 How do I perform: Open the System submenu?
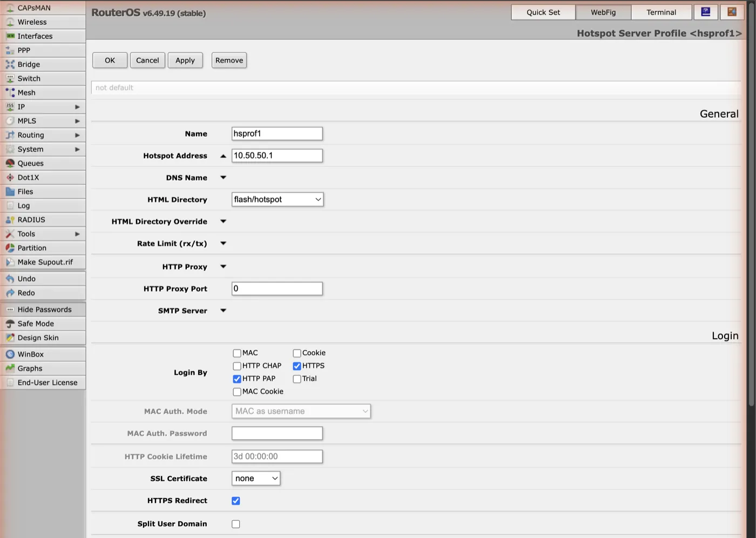43,149
